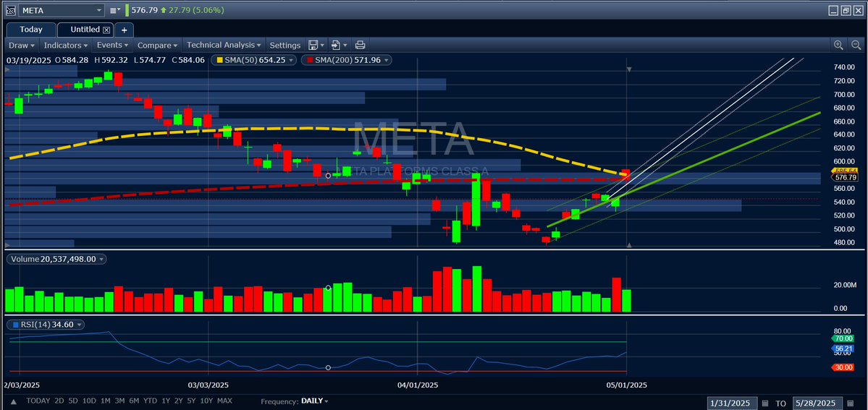The height and width of the screenshot is (410, 868).
Task: Select the YTD time range
Action: pos(150,401)
